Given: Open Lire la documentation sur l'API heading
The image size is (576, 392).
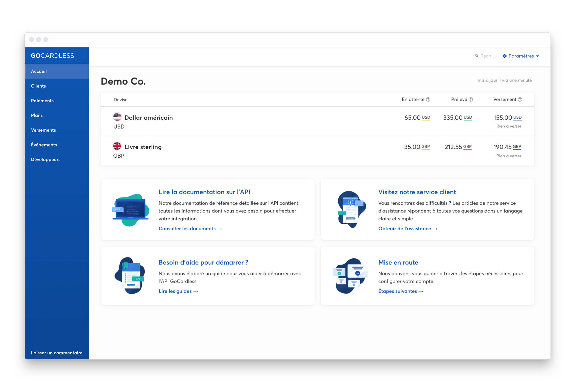Looking at the screenshot, I should [204, 192].
